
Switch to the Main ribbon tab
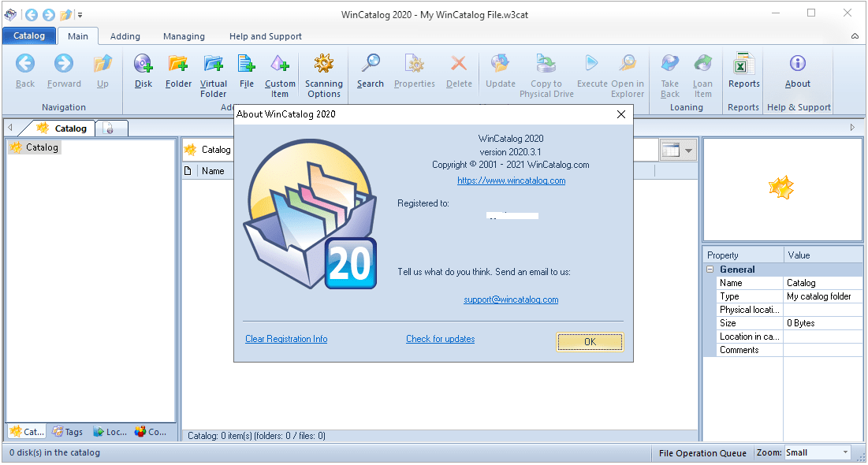pyautogui.click(x=77, y=36)
